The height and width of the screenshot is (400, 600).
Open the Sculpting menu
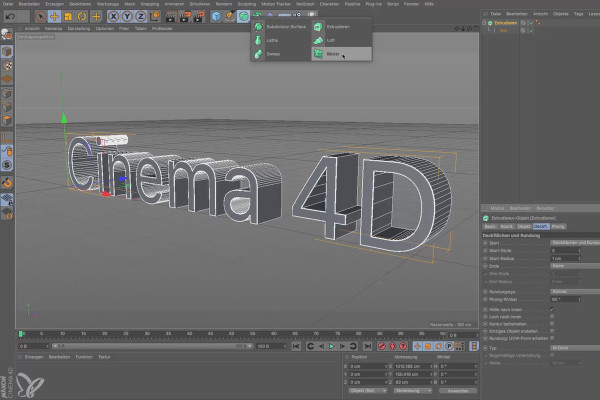tap(247, 4)
